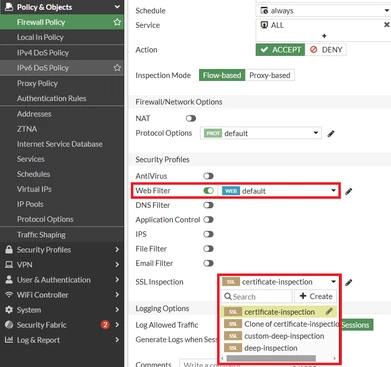Screen dimensions: 391x367
Task: Choose custom-deep-inspection profile
Action: 279,336
